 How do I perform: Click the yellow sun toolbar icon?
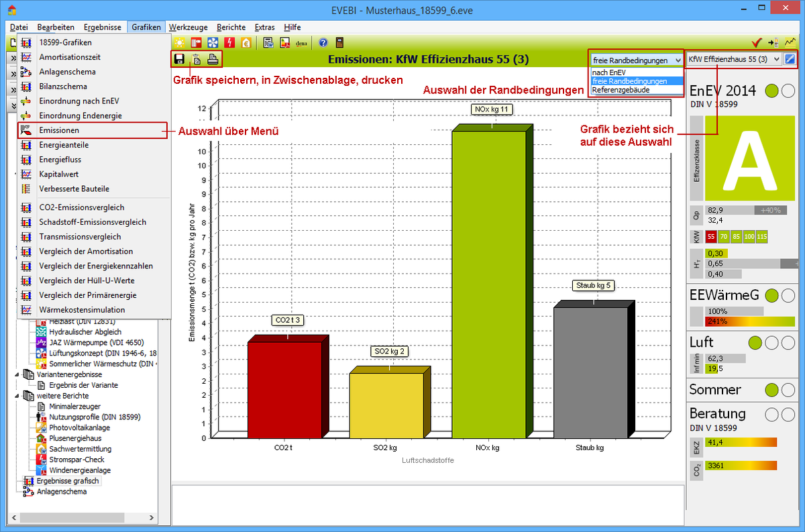point(180,43)
